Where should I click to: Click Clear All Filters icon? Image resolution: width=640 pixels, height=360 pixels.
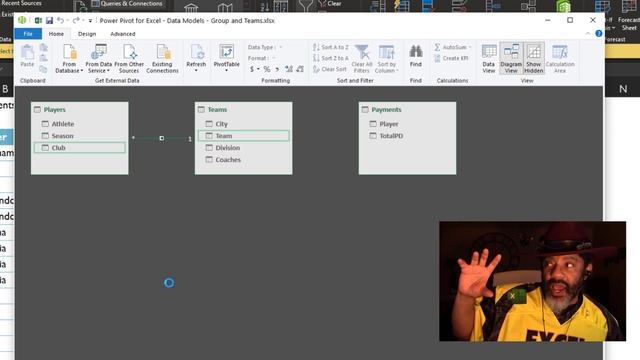[362, 59]
